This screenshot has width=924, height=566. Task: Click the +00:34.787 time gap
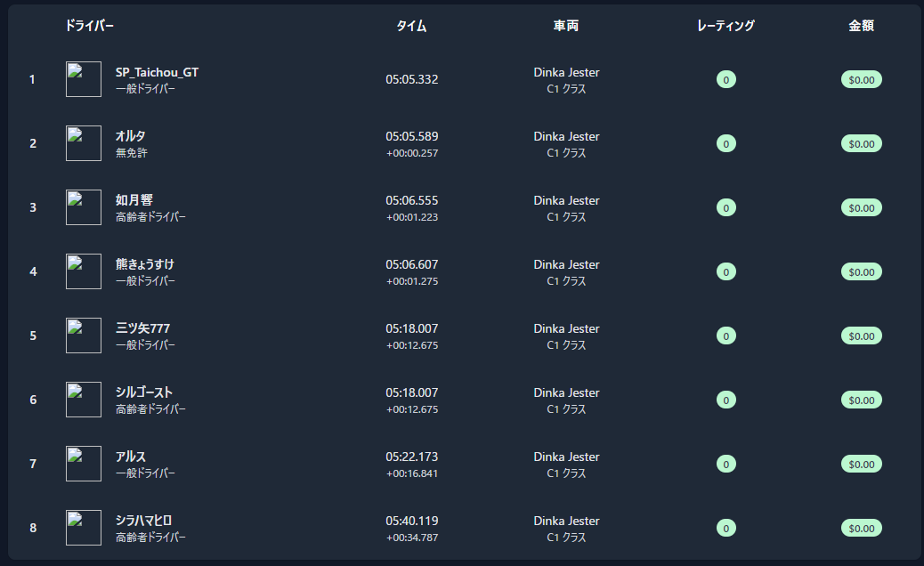tap(411, 538)
